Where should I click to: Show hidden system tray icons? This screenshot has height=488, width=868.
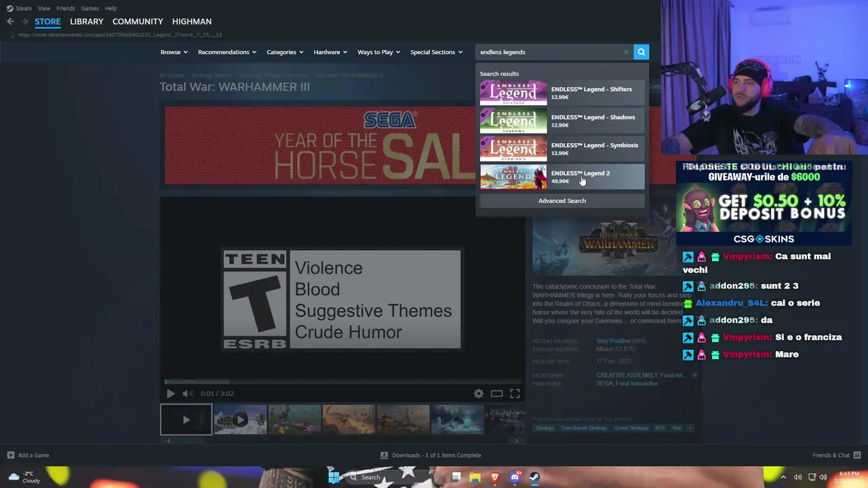click(783, 477)
